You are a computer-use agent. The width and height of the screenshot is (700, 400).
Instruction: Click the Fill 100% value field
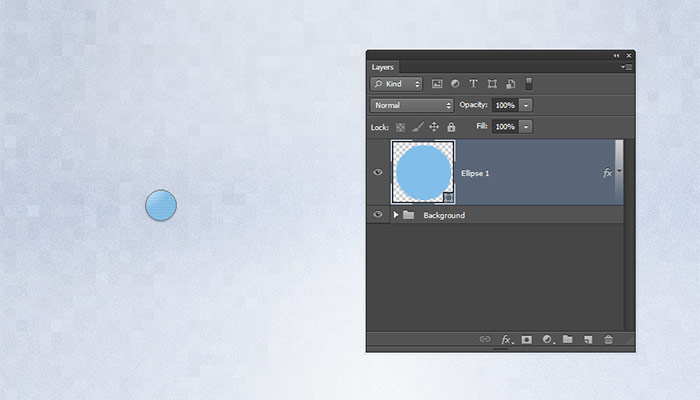tap(505, 127)
